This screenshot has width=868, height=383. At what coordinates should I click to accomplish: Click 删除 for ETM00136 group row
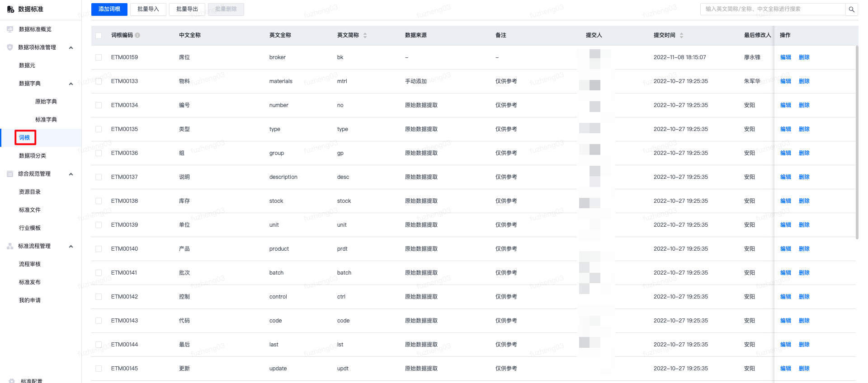[804, 153]
